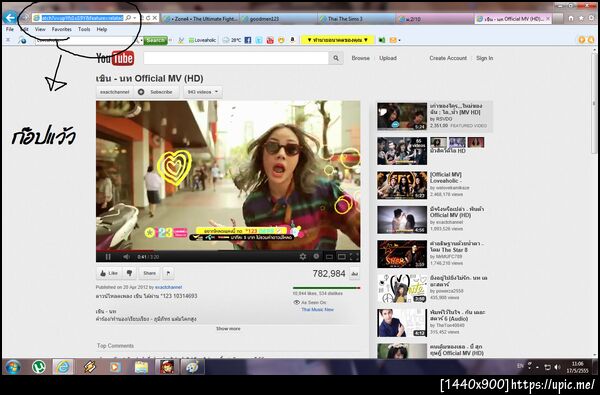Click the highlighted URL in the address bar
This screenshot has width=600, height=395.
tap(83, 18)
